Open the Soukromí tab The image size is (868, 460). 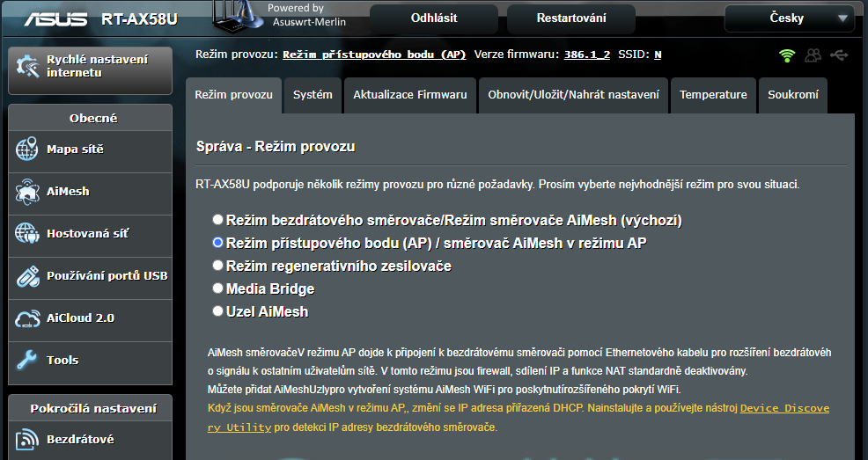(x=792, y=95)
